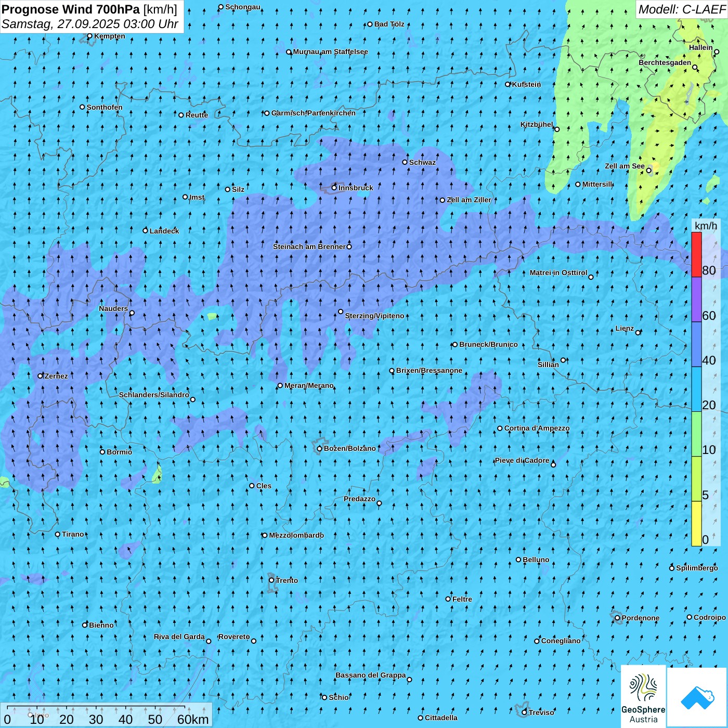
Task: Click the 'Murnau am Staffelsee' label
Action: pos(330,51)
